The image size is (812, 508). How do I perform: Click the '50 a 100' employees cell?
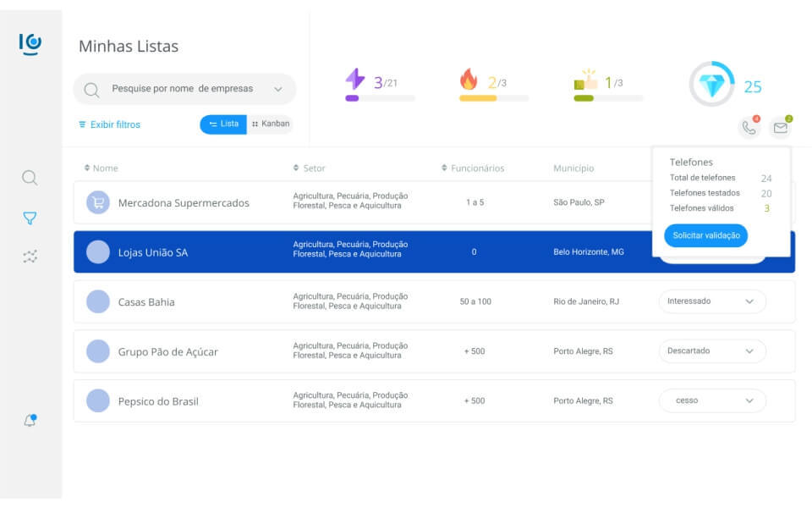pyautogui.click(x=475, y=301)
